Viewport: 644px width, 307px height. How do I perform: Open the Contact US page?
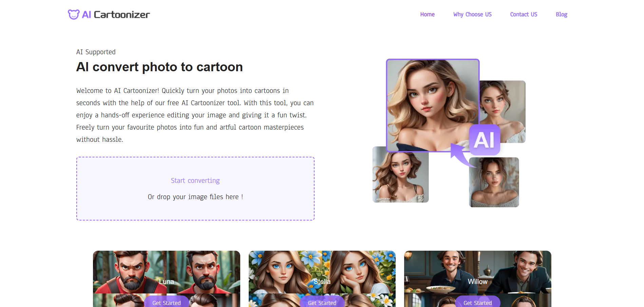tap(524, 14)
